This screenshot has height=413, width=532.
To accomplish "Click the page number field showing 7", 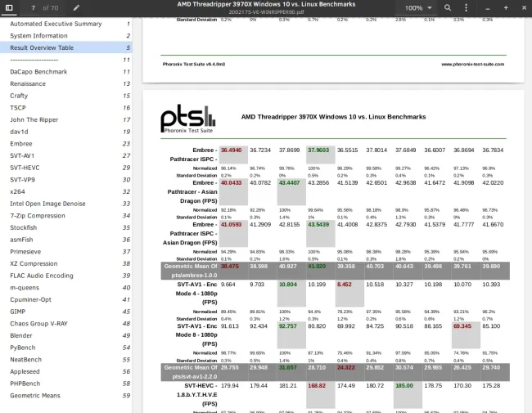I will (33, 7).
